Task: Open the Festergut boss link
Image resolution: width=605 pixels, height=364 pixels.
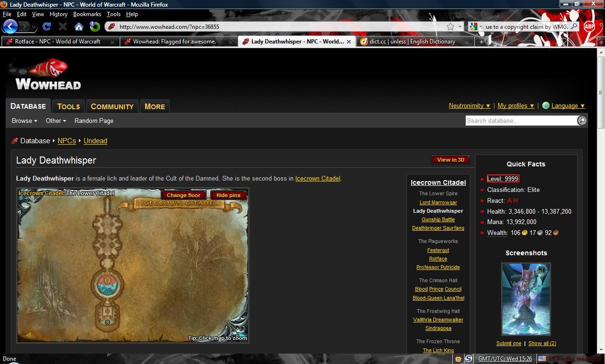Action: pyautogui.click(x=438, y=250)
